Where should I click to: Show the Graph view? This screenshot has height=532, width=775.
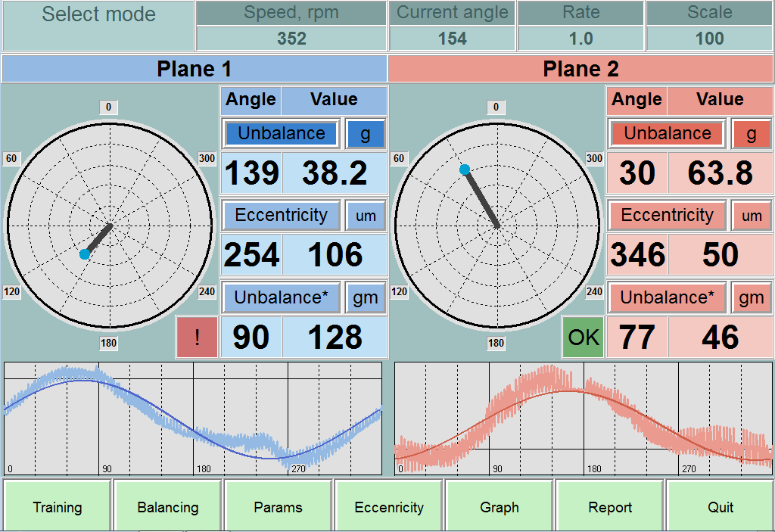(500, 507)
